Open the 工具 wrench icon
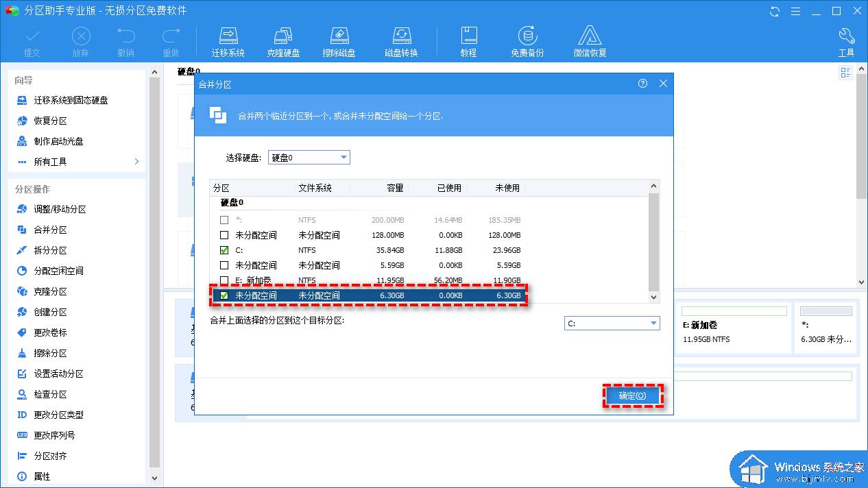 pos(846,41)
